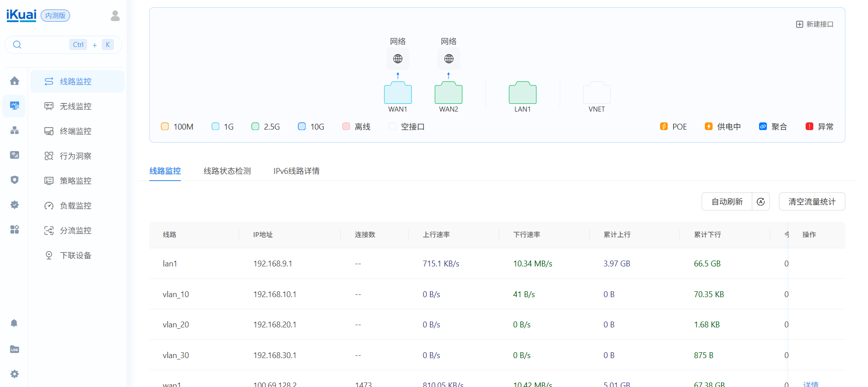Open the LOG folder icon
This screenshot has width=868, height=387.
14,349
